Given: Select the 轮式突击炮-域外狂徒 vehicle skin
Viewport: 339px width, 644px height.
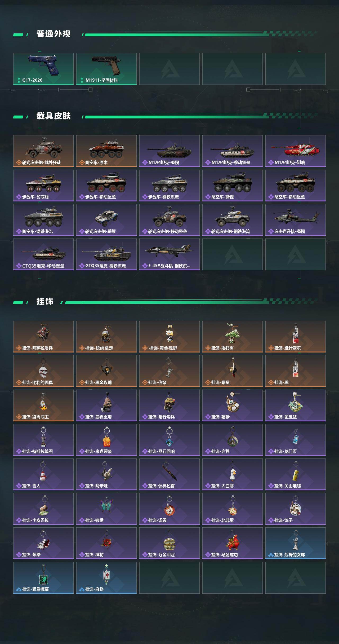Looking at the screenshot, I should pyautogui.click(x=43, y=151).
